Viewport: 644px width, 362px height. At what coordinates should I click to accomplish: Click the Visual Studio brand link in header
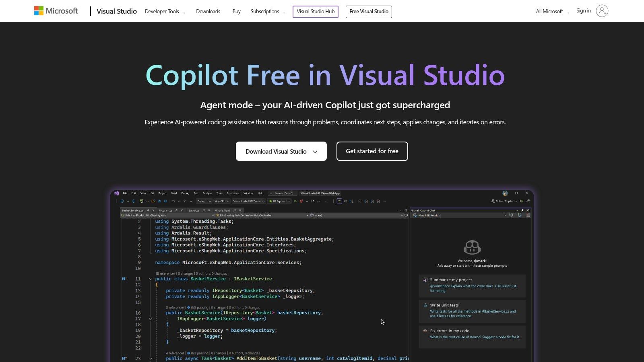117,11
